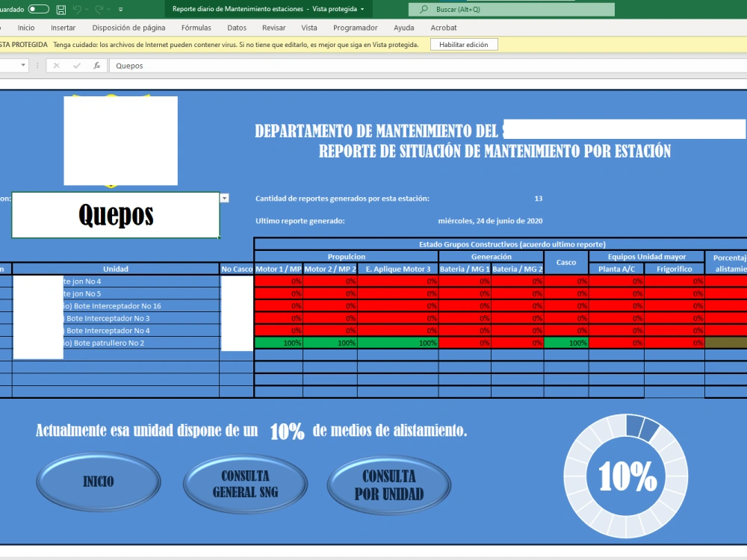Click the Casco column header
Image resolution: width=747 pixels, height=560 pixels.
point(566,262)
